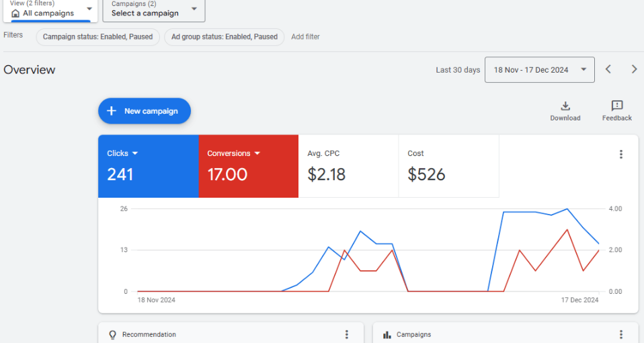Image resolution: width=644 pixels, height=343 pixels.
Task: Click the $2.18 value
Action: click(x=327, y=175)
